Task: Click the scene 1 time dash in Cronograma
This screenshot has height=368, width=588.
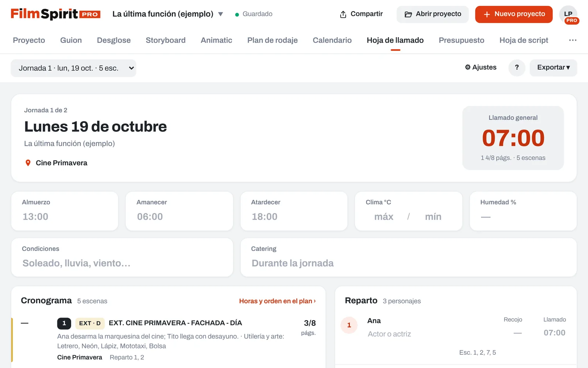Action: click(25, 323)
